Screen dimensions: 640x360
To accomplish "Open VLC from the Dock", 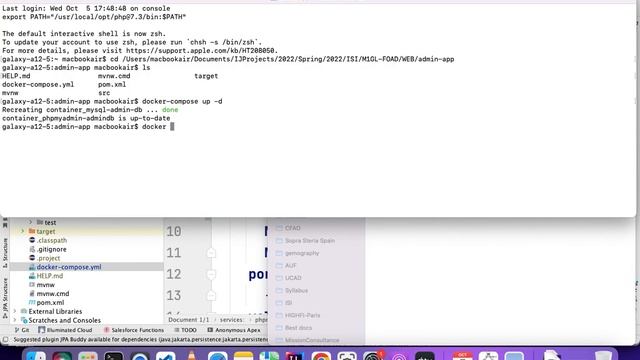I will click(191, 355).
